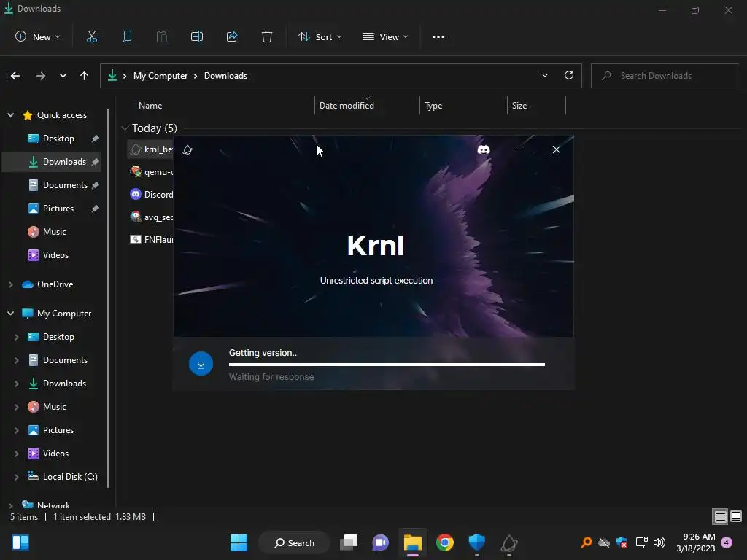Select Network in navigation pane
The image size is (747, 560).
[x=53, y=505]
